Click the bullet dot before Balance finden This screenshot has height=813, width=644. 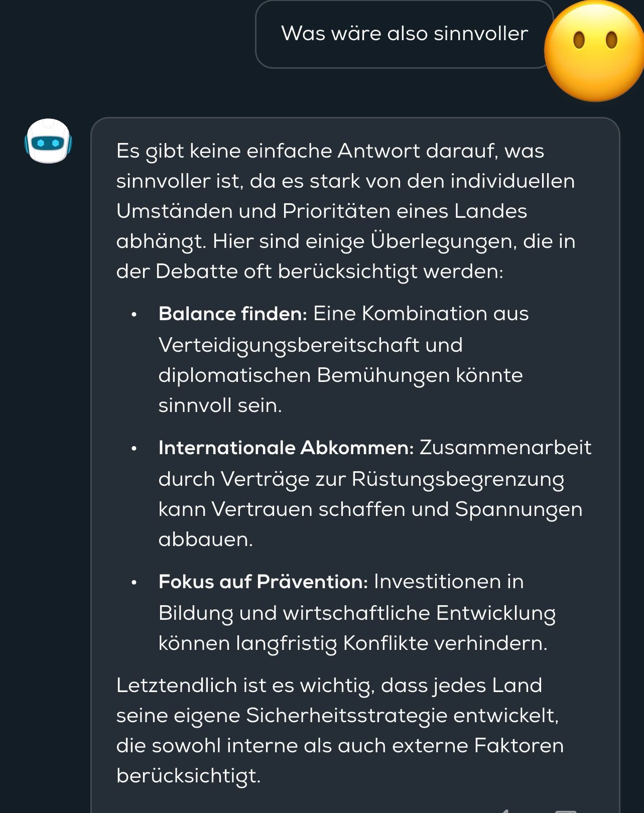point(134,315)
